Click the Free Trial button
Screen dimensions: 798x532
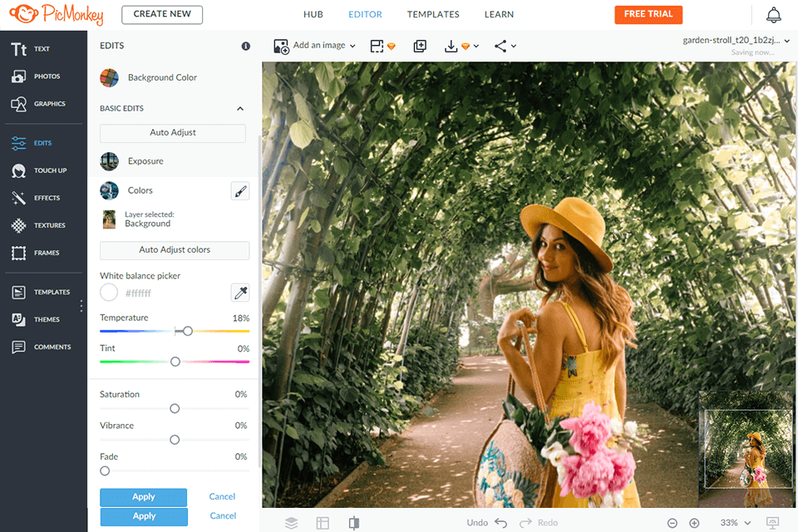(x=648, y=14)
